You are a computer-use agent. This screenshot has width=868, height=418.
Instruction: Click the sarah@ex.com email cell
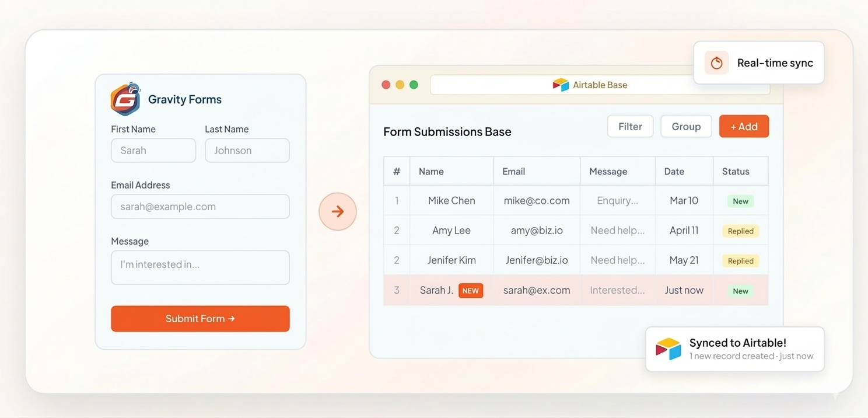coord(537,290)
